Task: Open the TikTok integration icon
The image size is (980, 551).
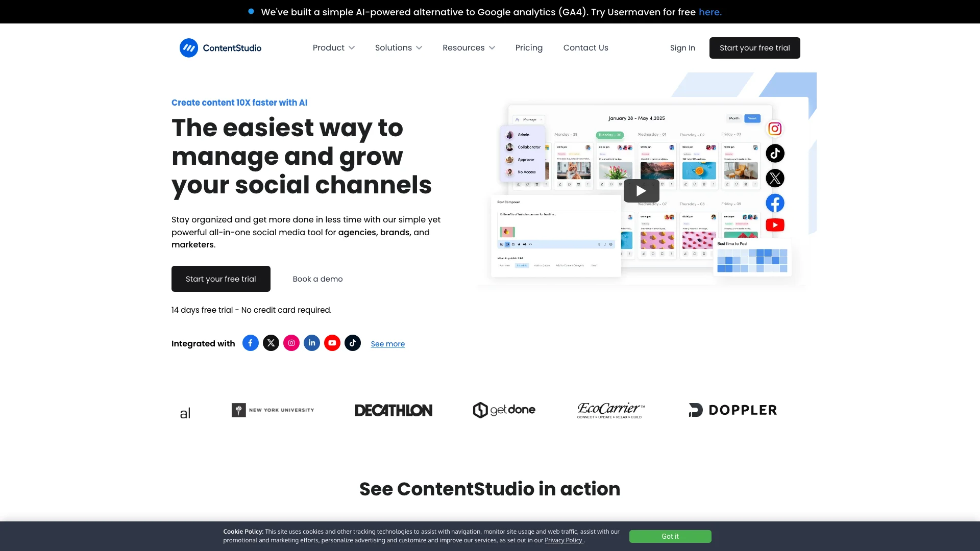Action: 353,343
